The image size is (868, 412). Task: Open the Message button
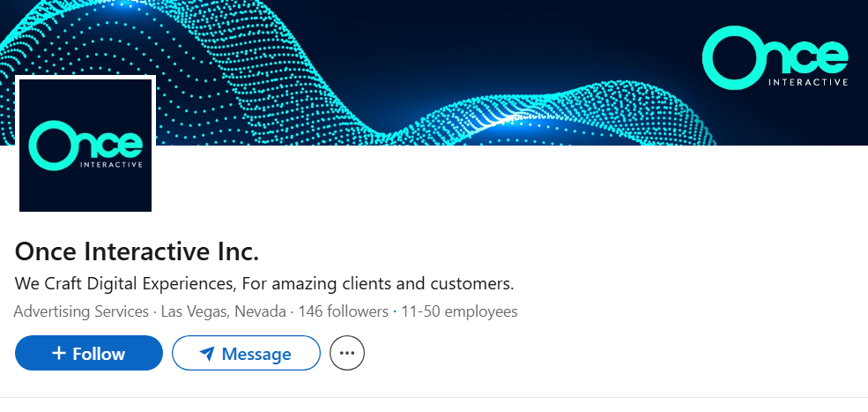[245, 354]
